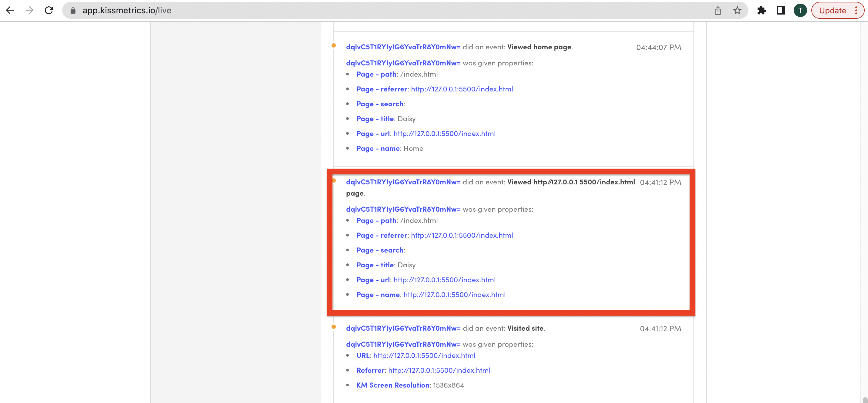Click Page - referrer property under Viewed home page
Screen dimensions: 868x403
pyautogui.click(x=382, y=89)
